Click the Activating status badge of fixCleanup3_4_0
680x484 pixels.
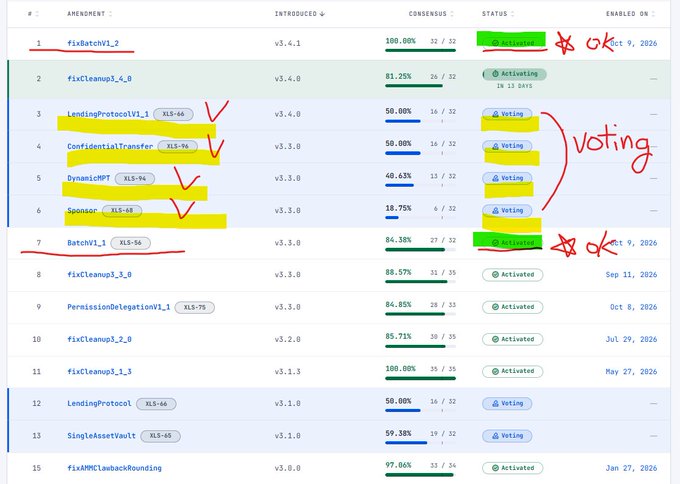[514, 74]
